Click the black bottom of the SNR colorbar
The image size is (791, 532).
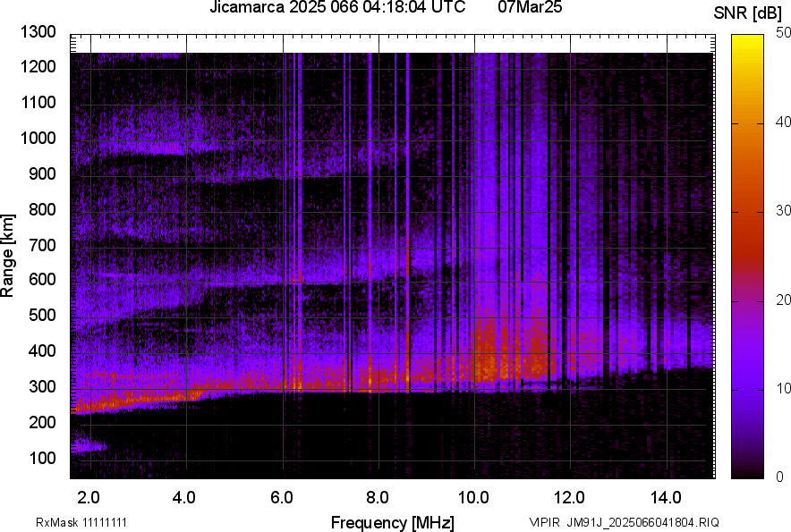[x=748, y=473]
